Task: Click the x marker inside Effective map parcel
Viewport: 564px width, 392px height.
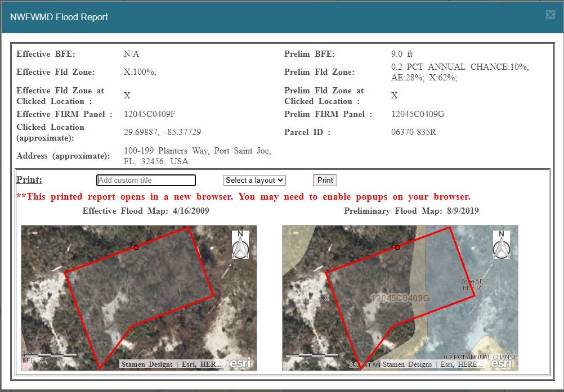Action: (138, 298)
